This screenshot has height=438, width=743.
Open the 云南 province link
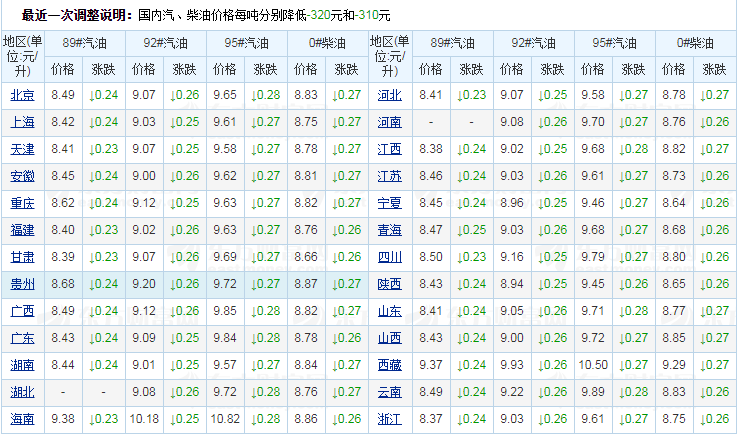tap(389, 392)
